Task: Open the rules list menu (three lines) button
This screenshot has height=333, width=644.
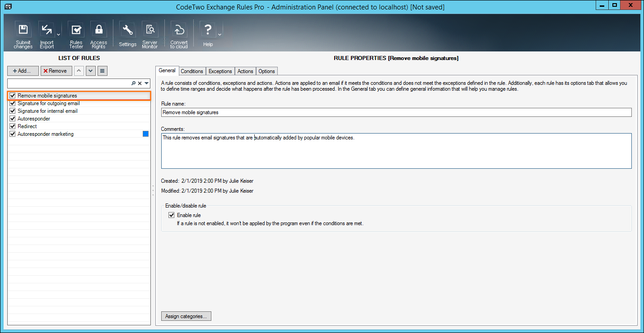Action: pos(103,71)
